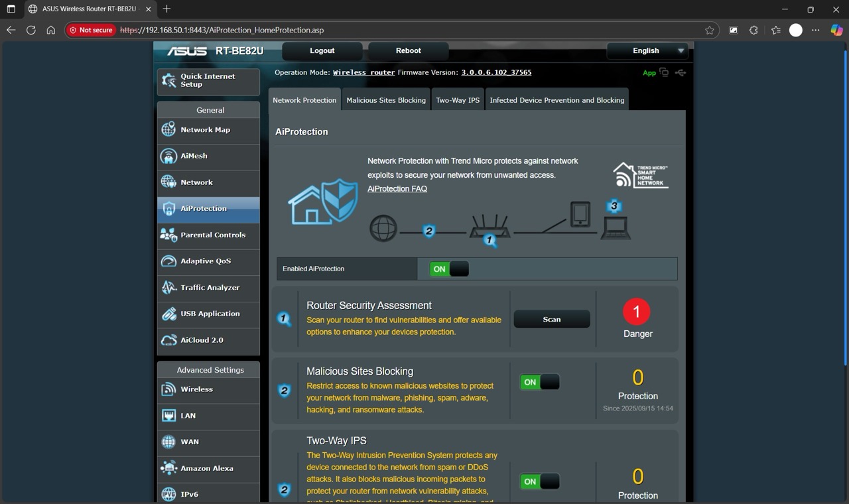Toggle the Enabled AiProtection switch
Viewport: 849px width, 504px height.
[449, 269]
